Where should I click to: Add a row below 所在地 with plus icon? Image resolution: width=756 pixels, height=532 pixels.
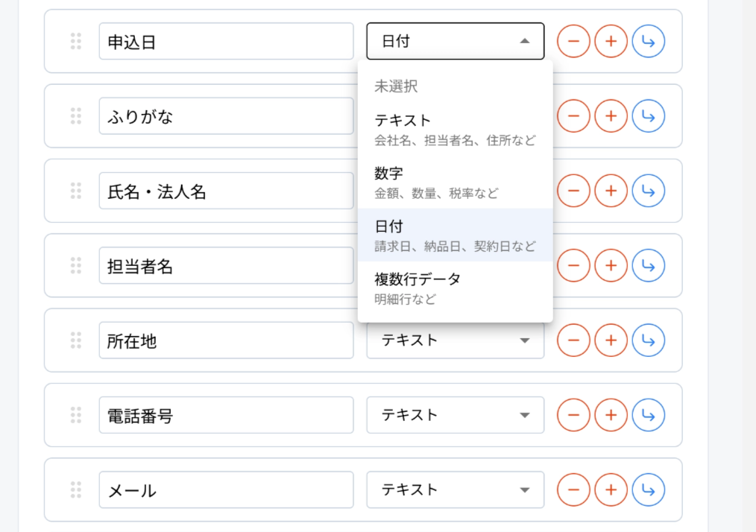(x=611, y=341)
